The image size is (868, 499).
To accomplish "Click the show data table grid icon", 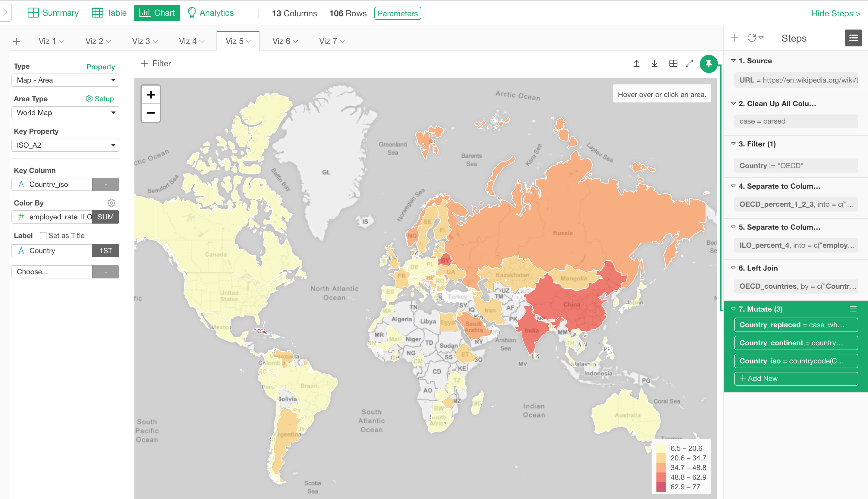I will 673,63.
